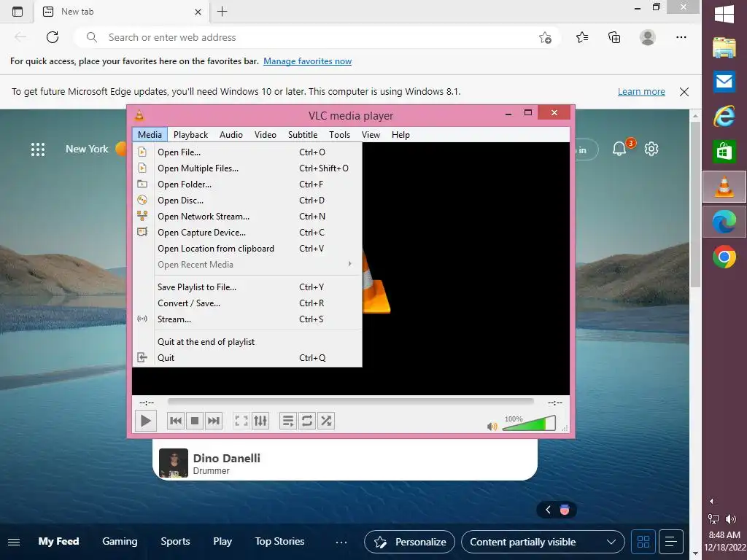Click the Stop playback button in VLC

[194, 421]
